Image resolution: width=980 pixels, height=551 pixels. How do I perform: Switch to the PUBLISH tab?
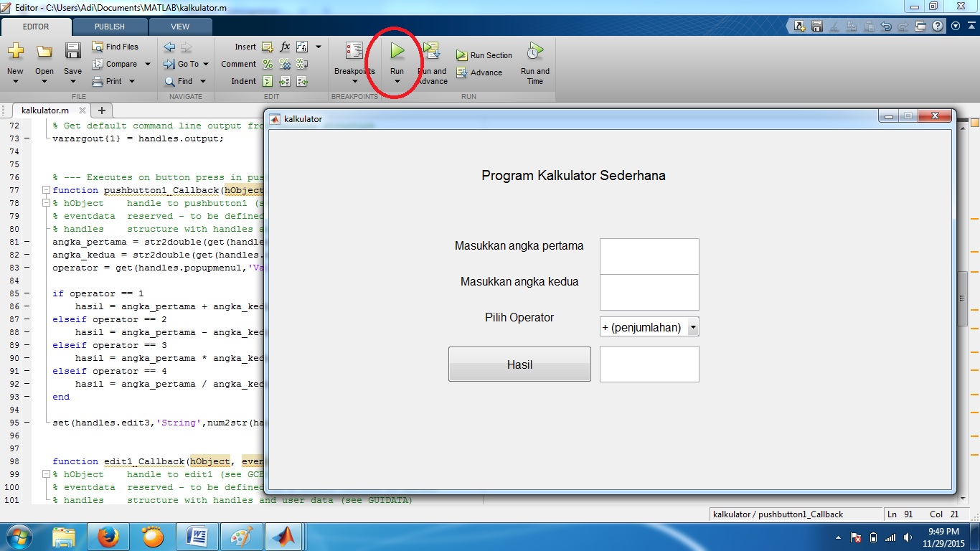click(x=110, y=27)
